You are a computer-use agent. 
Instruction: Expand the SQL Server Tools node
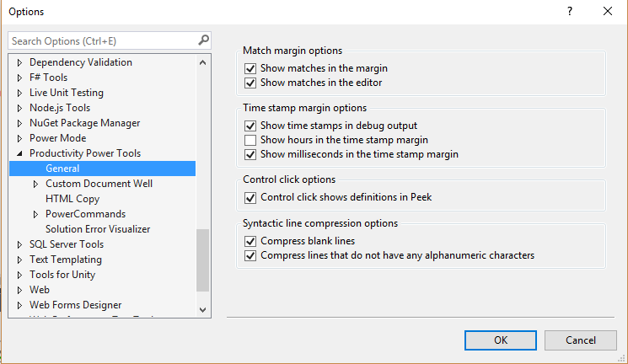click(19, 244)
